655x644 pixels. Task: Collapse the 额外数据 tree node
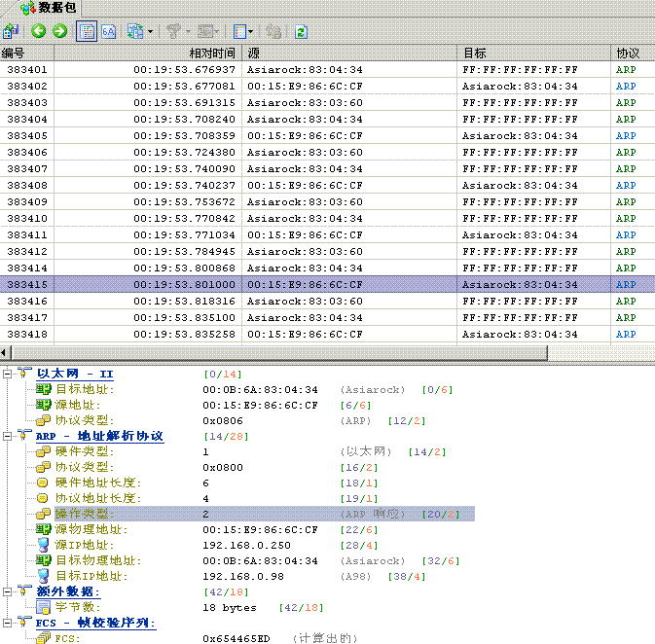(8, 591)
